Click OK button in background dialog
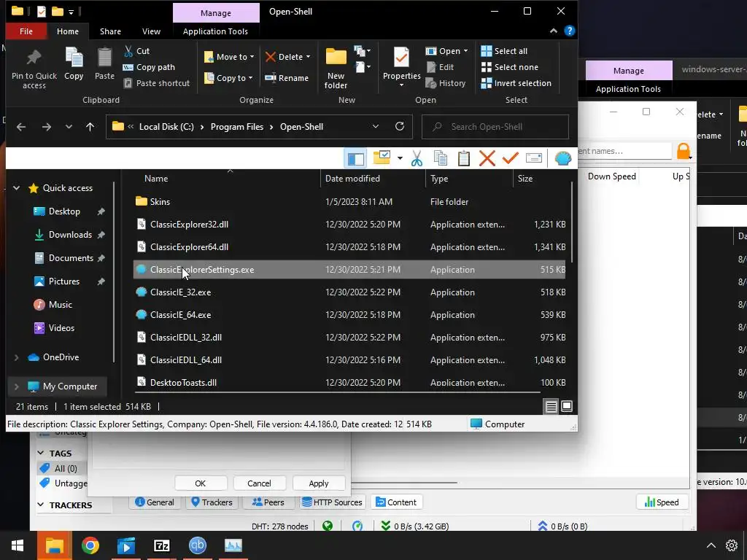747x560 pixels. [x=201, y=483]
